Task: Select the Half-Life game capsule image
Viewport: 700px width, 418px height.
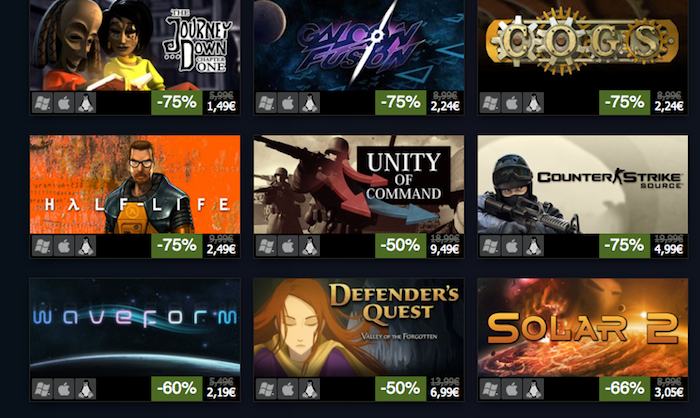Action: 135,184
